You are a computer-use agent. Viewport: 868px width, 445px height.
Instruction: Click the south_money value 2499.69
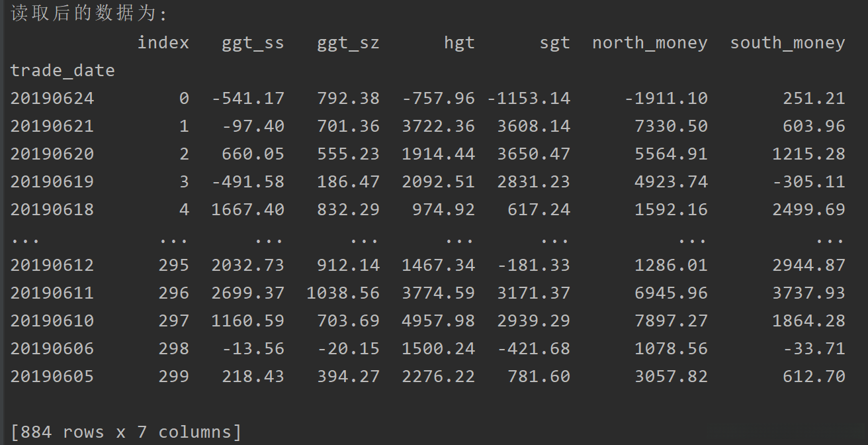pyautogui.click(x=808, y=210)
